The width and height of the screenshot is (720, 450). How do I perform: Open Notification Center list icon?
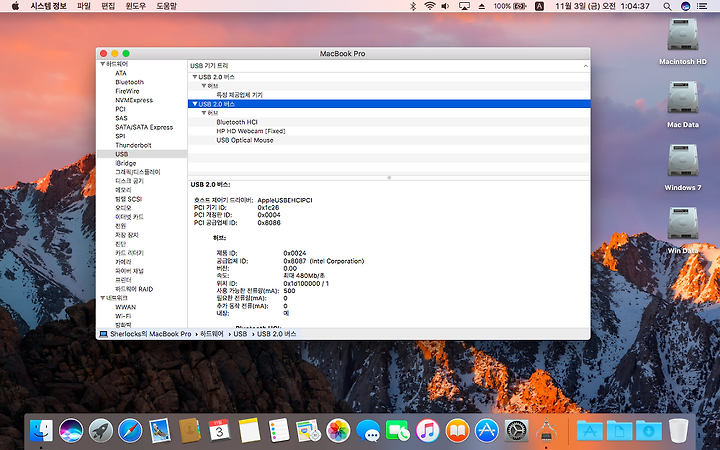click(702, 6)
